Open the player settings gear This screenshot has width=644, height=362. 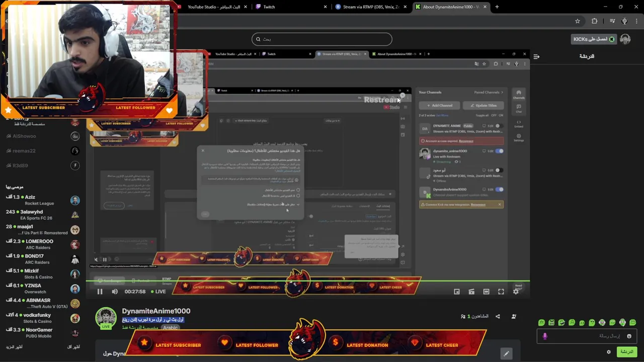coord(516,292)
